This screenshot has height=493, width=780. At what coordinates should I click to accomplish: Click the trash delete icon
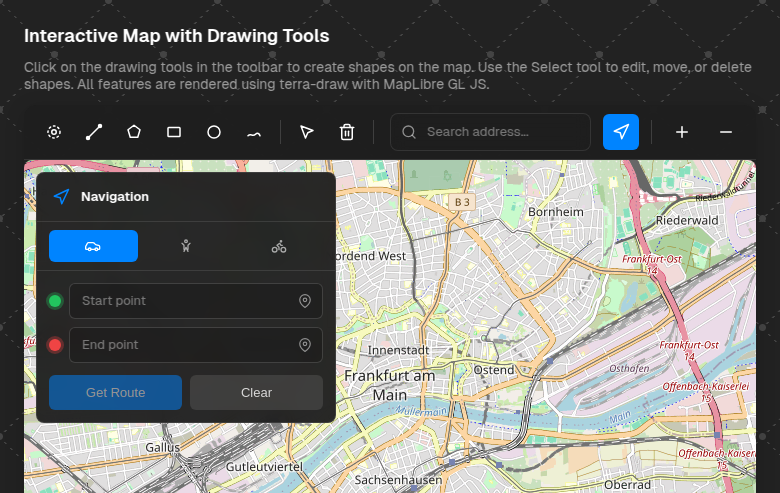click(347, 132)
